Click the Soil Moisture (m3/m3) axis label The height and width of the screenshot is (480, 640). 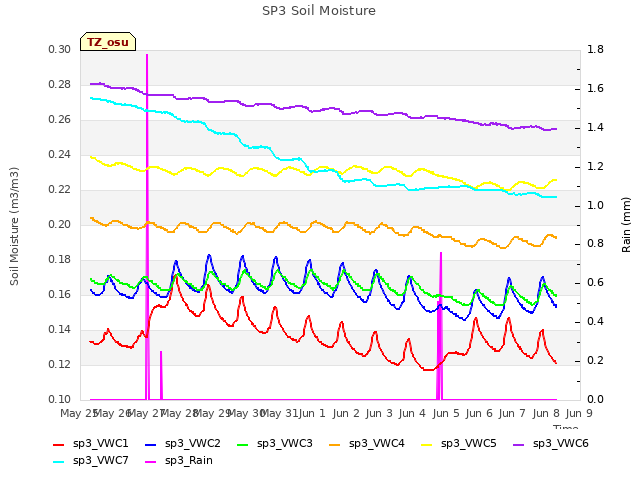click(x=14, y=226)
